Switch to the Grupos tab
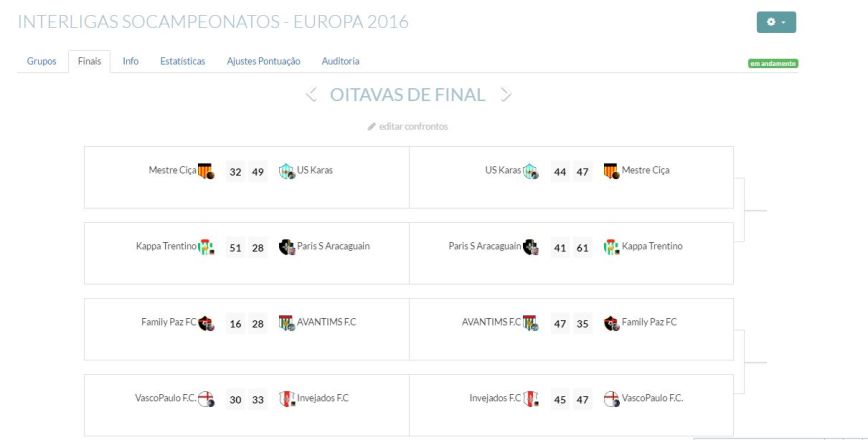Screen dimensions: 868x440 [x=41, y=61]
